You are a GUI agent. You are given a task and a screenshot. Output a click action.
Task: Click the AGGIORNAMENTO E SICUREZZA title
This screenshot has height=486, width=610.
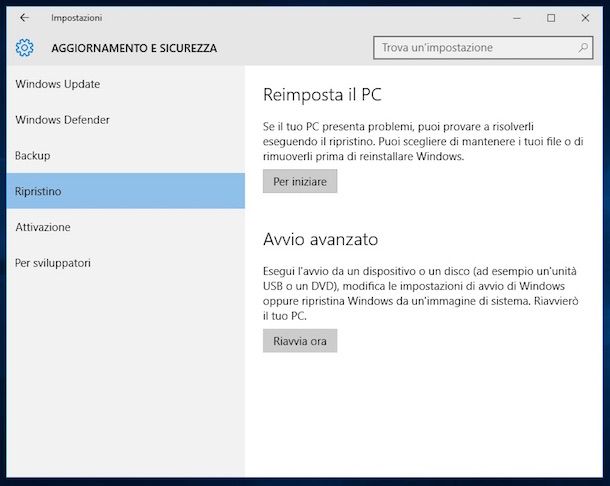(134, 48)
